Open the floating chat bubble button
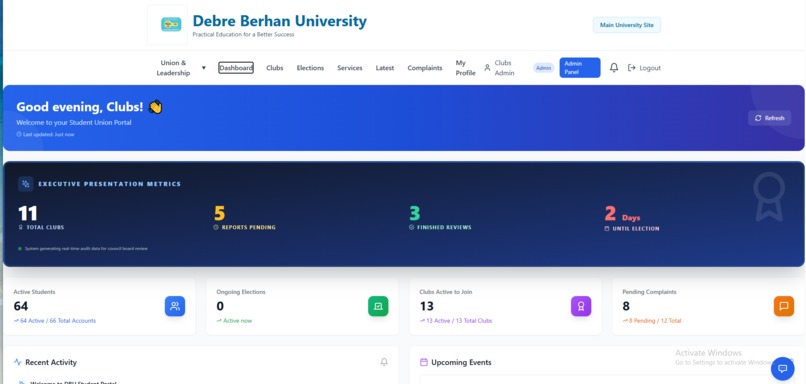The width and height of the screenshot is (806, 384). 782,369
